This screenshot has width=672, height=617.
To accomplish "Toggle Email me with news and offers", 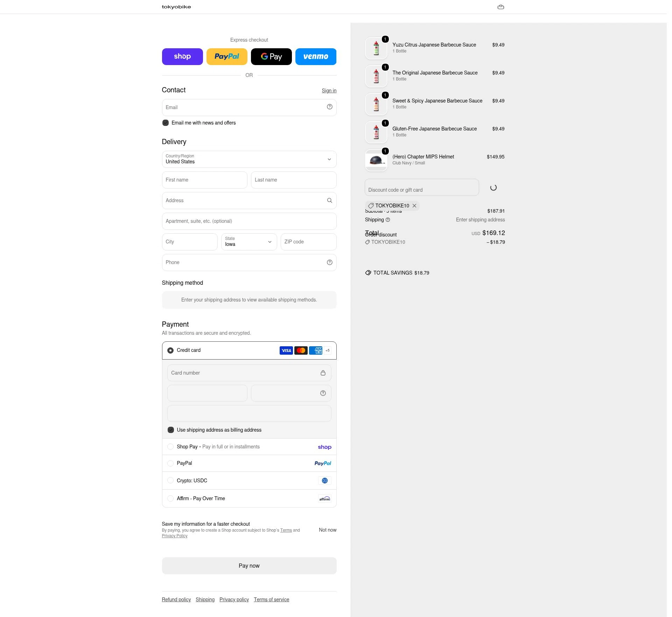I will [166, 123].
